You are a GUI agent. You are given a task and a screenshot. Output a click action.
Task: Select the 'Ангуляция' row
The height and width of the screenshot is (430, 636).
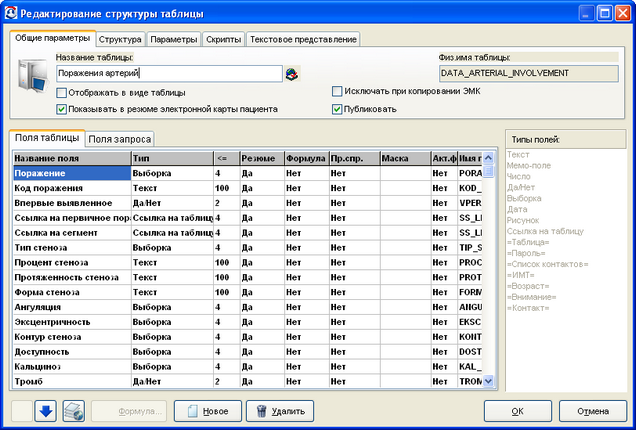tap(248, 307)
